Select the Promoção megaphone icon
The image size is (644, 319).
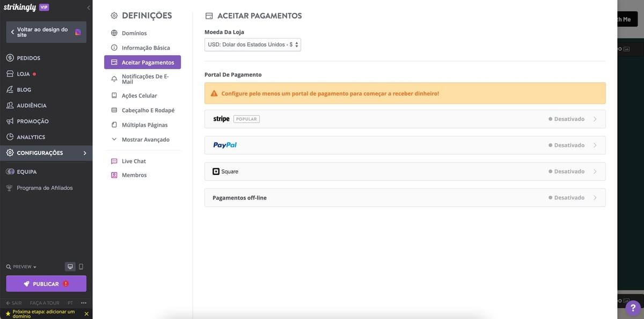pyautogui.click(x=10, y=121)
